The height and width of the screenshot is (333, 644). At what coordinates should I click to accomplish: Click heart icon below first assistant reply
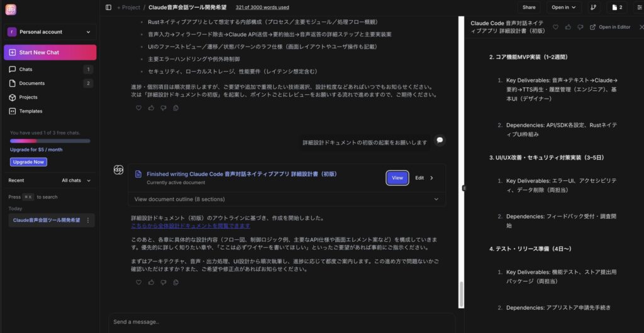[138, 108]
